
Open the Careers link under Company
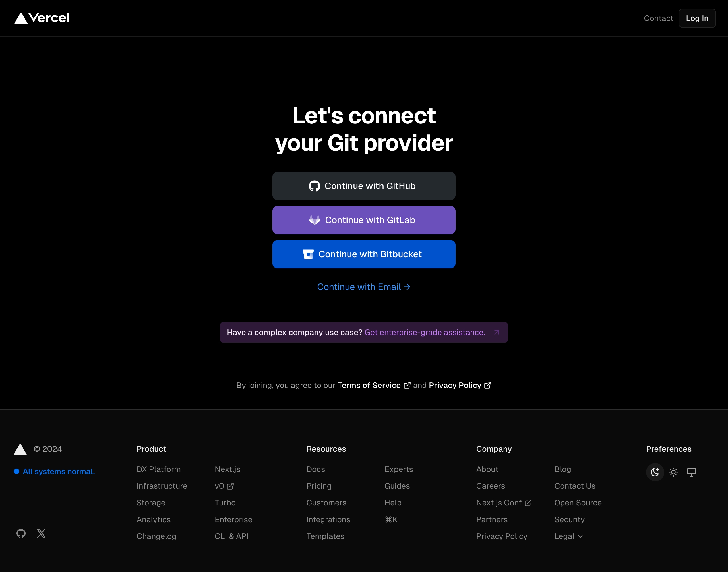coord(491,486)
